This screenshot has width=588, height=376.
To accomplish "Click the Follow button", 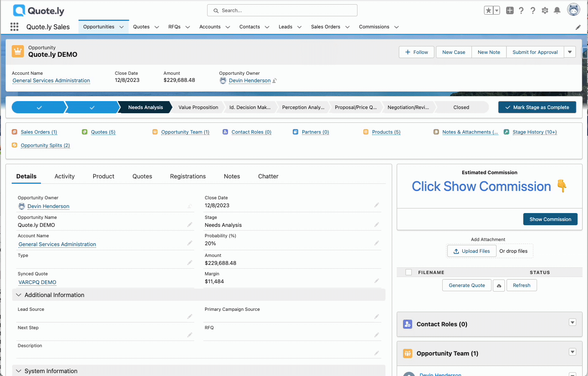I will tap(417, 52).
